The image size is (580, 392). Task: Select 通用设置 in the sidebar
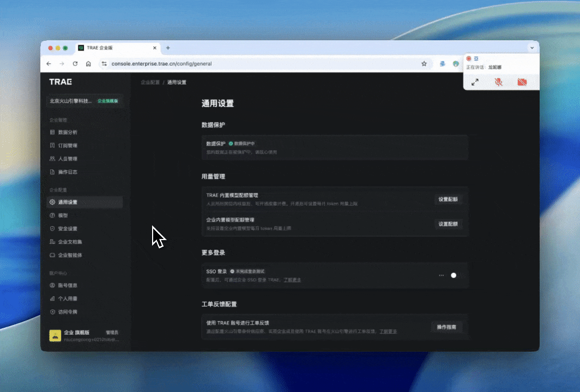(x=84, y=202)
